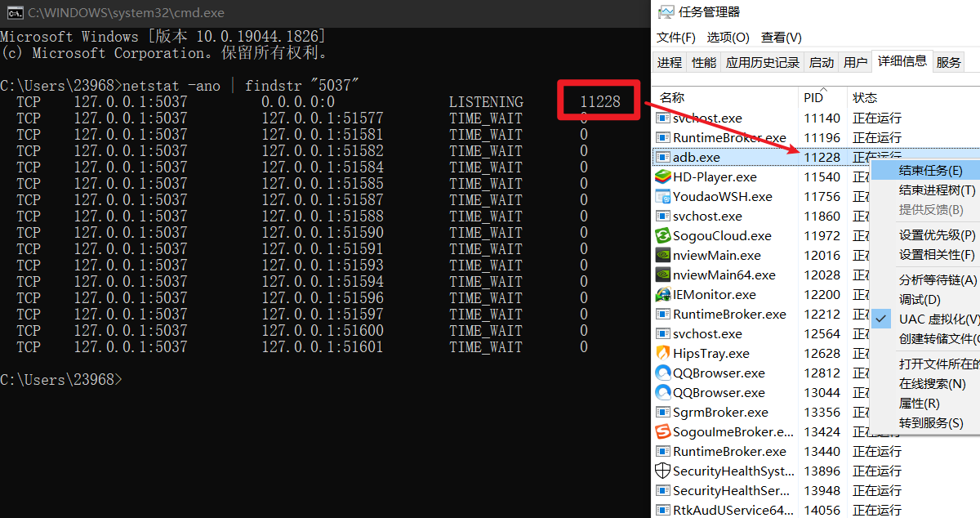The image size is (980, 518).
Task: Click the RuntimeBroker.exe icon with PID 11196
Action: point(663,137)
